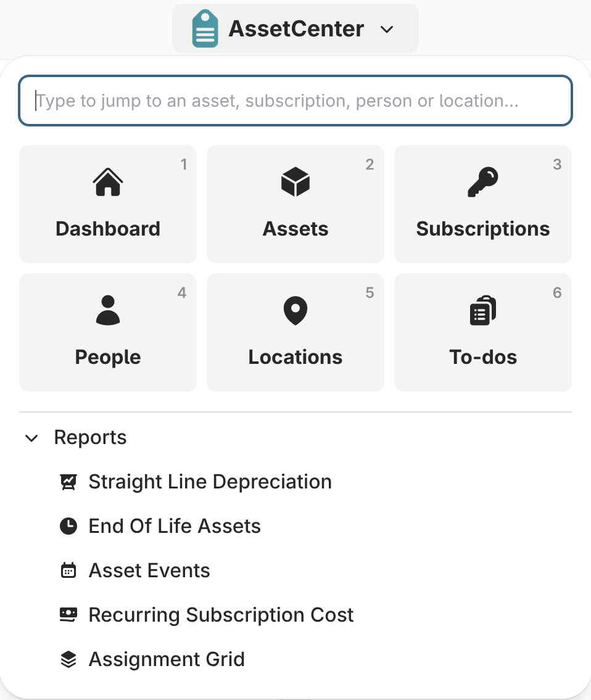Click the jump-to search input field
Image resolution: width=591 pixels, height=700 pixels.
(x=295, y=101)
